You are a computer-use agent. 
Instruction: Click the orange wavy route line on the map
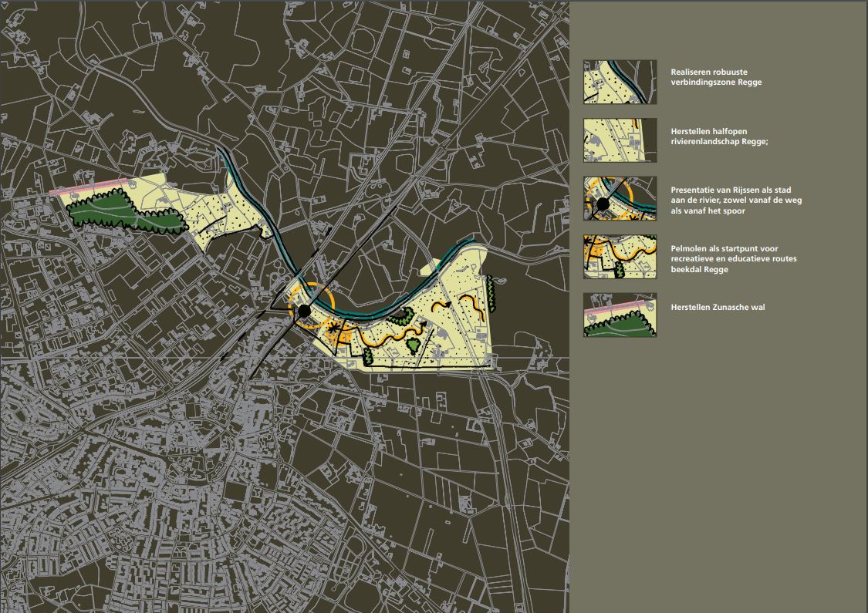coord(386,339)
